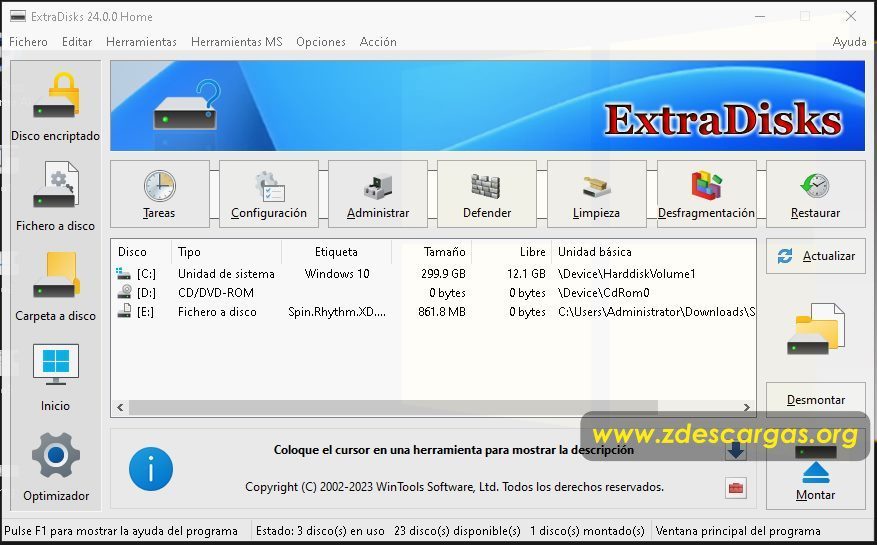
Task: Sort by the Tamaño column header
Action: click(431, 252)
